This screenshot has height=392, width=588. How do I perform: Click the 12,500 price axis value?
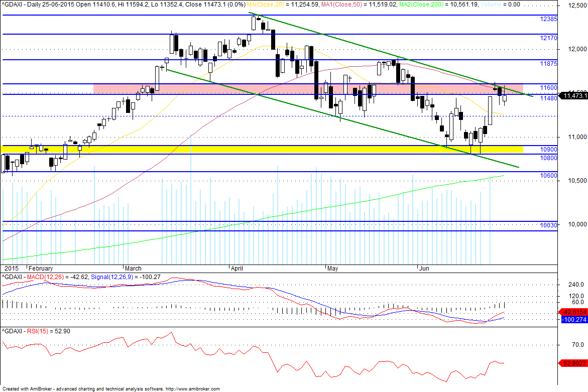pos(577,6)
